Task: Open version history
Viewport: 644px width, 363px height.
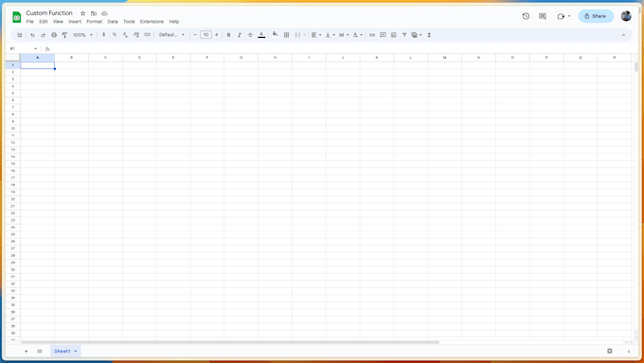Action: click(x=526, y=16)
